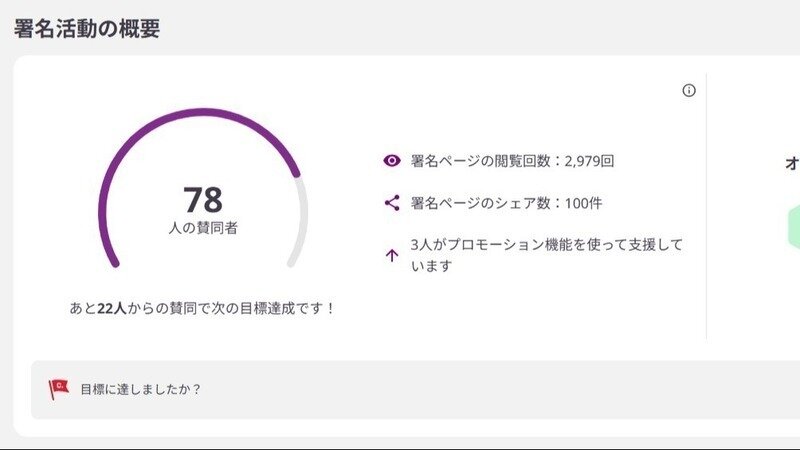Click the purple eye icon for page views
This screenshot has height=450, width=800.
pos(392,160)
